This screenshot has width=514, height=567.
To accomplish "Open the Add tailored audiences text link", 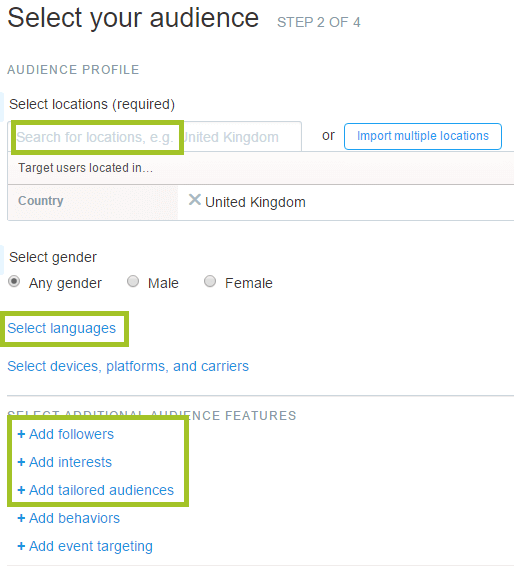I will coord(102,490).
